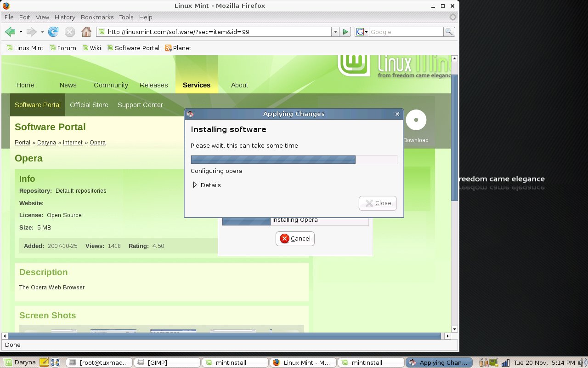Close the Applying Changes dialog window
Image resolution: width=588 pixels, height=368 pixels.
pyautogui.click(x=397, y=114)
